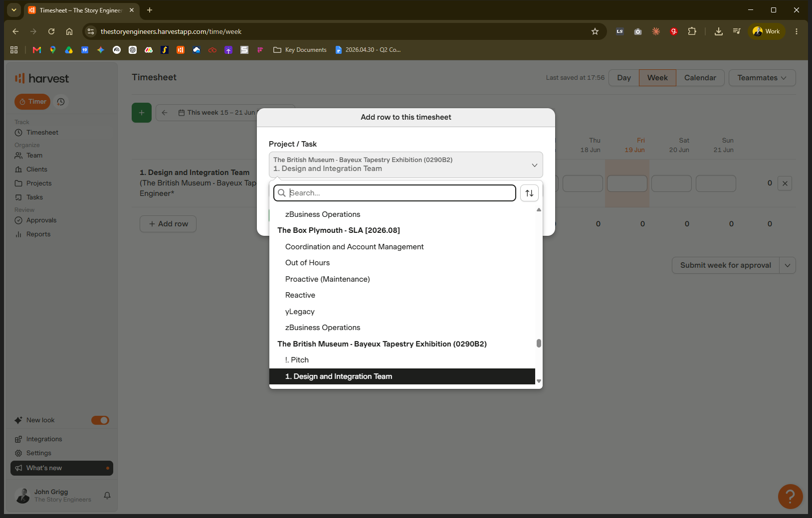Open the Chrome three-dot menu
This screenshot has width=812, height=518.
click(x=797, y=31)
